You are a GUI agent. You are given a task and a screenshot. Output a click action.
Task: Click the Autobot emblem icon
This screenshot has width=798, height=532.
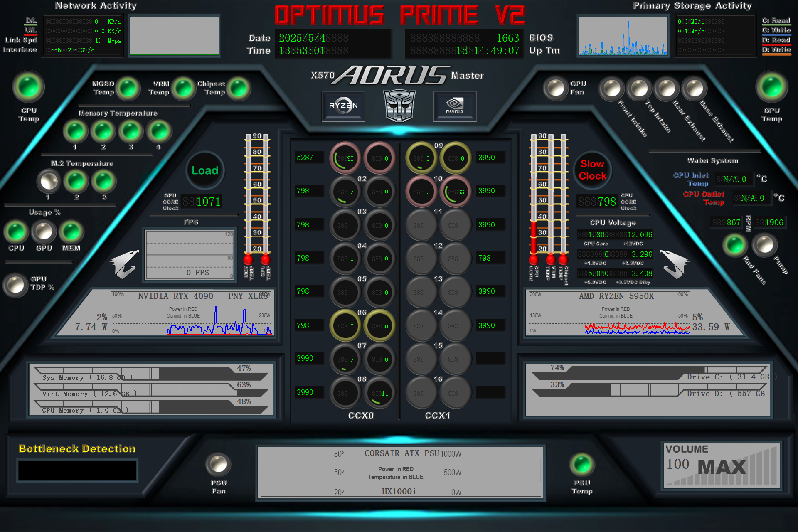coord(399,106)
